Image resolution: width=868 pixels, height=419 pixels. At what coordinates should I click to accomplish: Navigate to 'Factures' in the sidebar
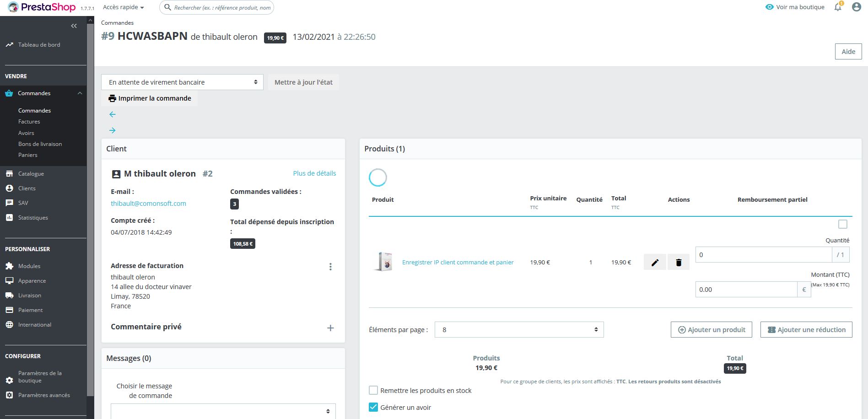pyautogui.click(x=29, y=121)
